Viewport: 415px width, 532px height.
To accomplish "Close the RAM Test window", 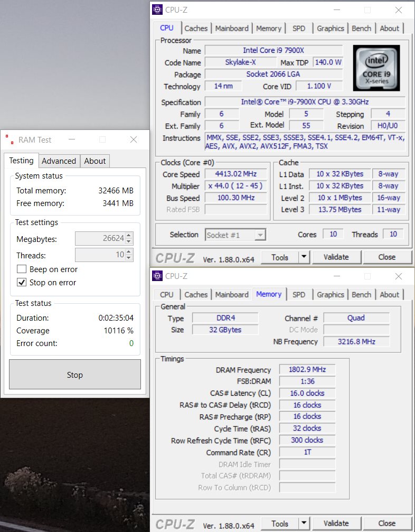I will click(x=134, y=139).
